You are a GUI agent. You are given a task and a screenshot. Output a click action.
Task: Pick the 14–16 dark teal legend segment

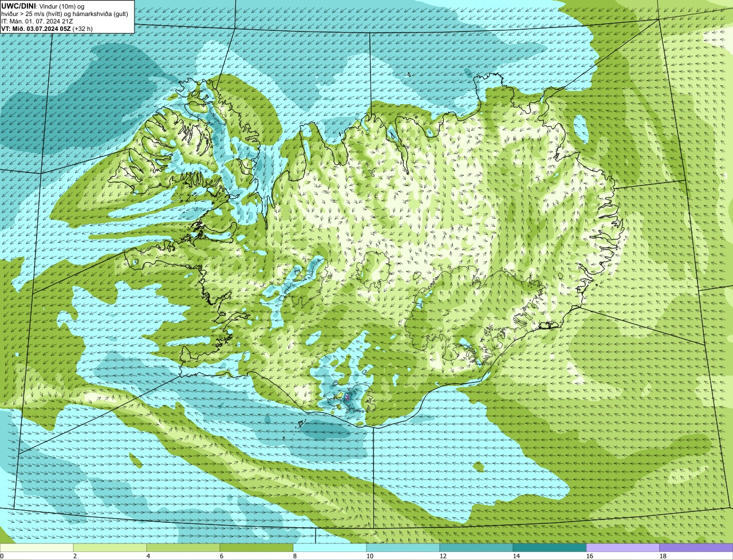click(x=550, y=548)
